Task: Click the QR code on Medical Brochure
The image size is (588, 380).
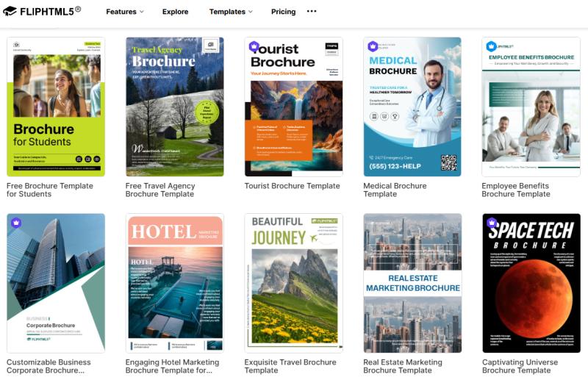Action: (x=448, y=162)
